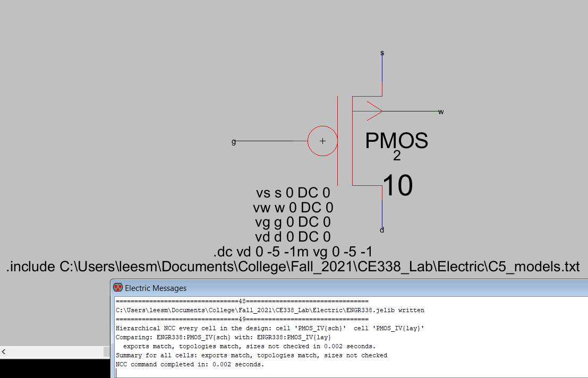The width and height of the screenshot is (588, 378).
Task: Click the red arrow on the transistor well
Action: pos(374,111)
